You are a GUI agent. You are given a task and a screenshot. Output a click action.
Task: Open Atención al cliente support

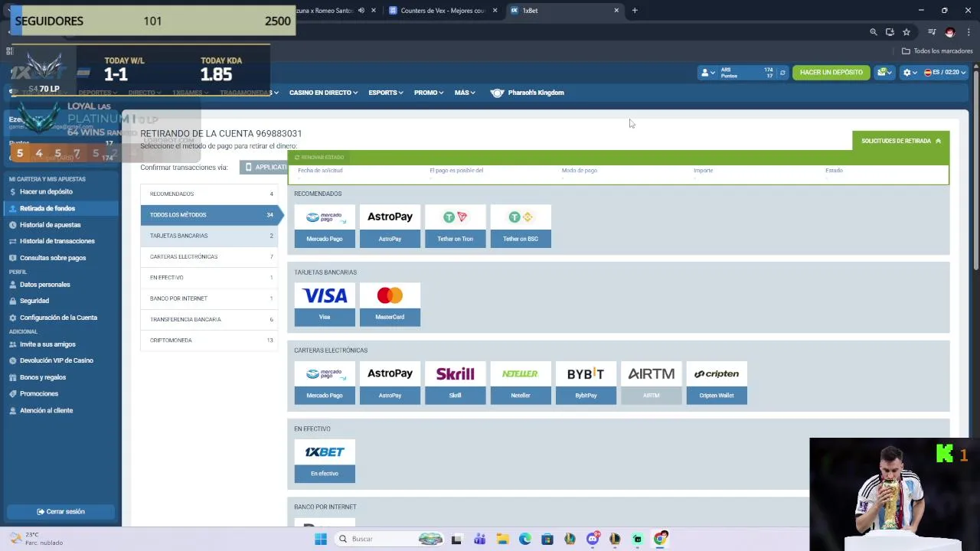46,411
